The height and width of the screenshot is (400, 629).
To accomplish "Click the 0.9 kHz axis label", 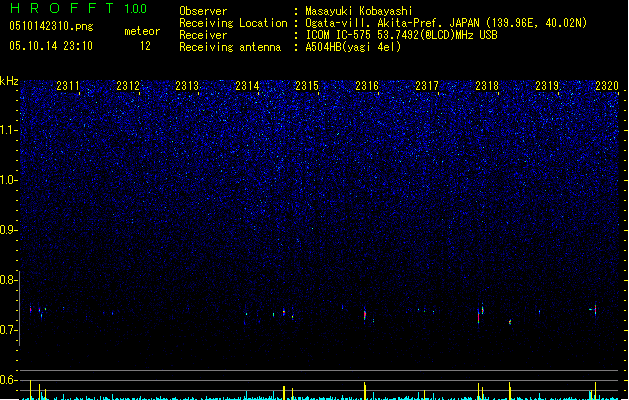I will pos(8,230).
